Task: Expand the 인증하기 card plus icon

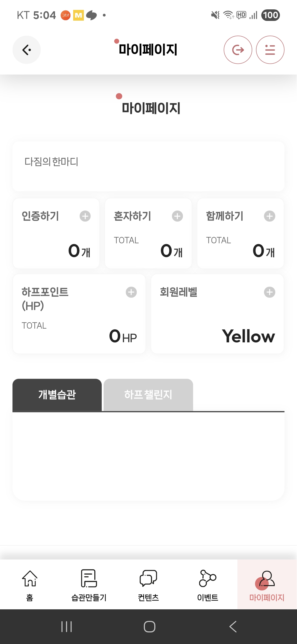Action: 85,216
